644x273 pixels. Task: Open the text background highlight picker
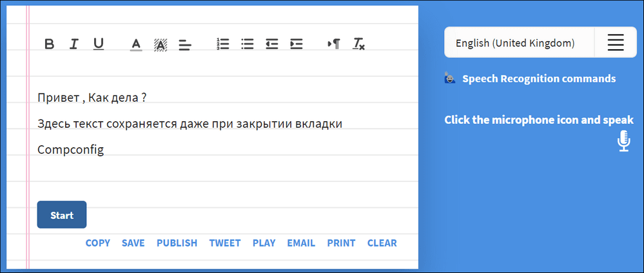coord(161,44)
